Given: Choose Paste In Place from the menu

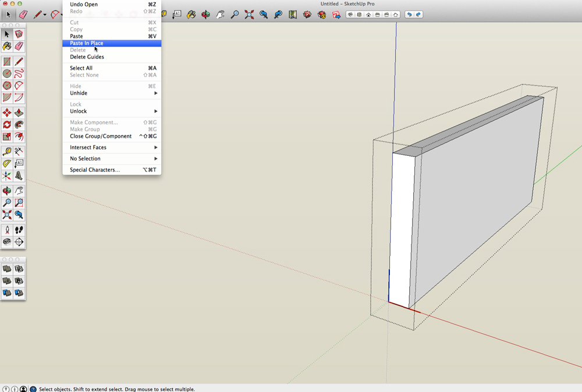Looking at the screenshot, I should click(x=87, y=43).
